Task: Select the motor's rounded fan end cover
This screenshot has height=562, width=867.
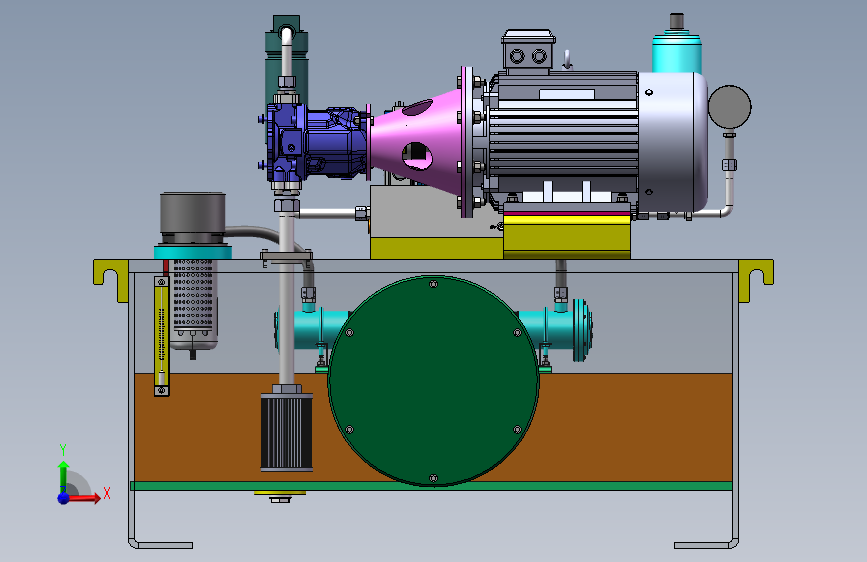Action: tap(673, 142)
